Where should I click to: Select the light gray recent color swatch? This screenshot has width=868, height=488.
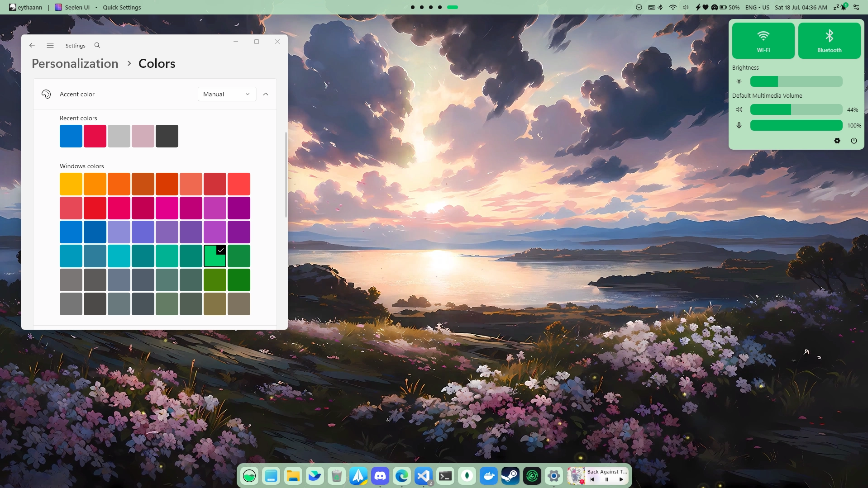click(x=119, y=136)
